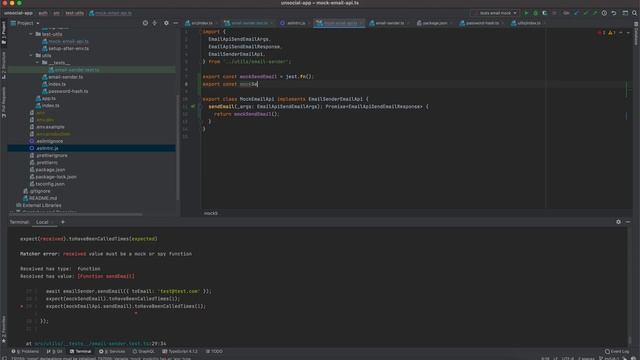Open the Project view dropdown
The image size is (640, 360).
[x=25, y=23]
